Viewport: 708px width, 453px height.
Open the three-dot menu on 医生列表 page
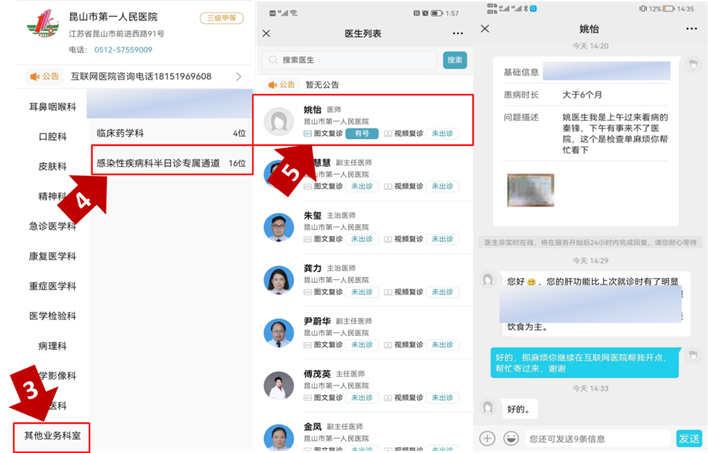pyautogui.click(x=458, y=33)
